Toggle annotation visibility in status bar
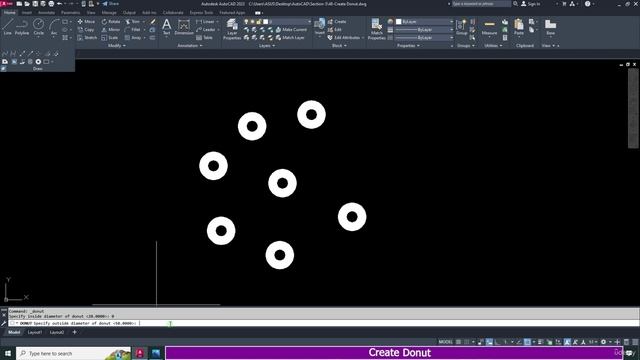This screenshot has height=360, width=640. pos(567,342)
